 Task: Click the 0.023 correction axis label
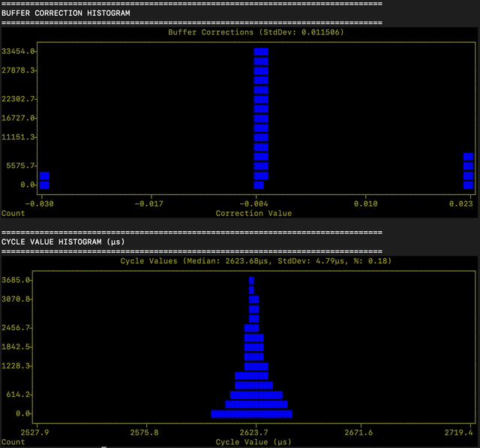pyautogui.click(x=461, y=203)
